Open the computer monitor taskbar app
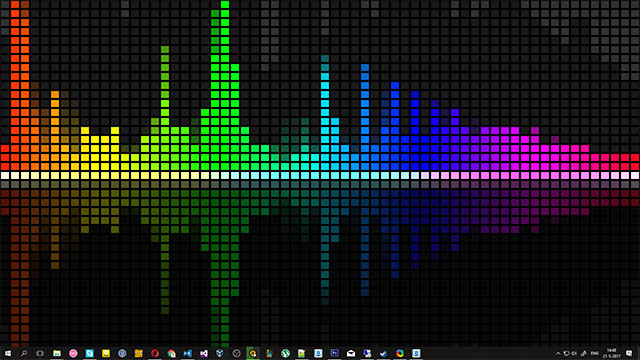 pyautogui.click(x=367, y=353)
